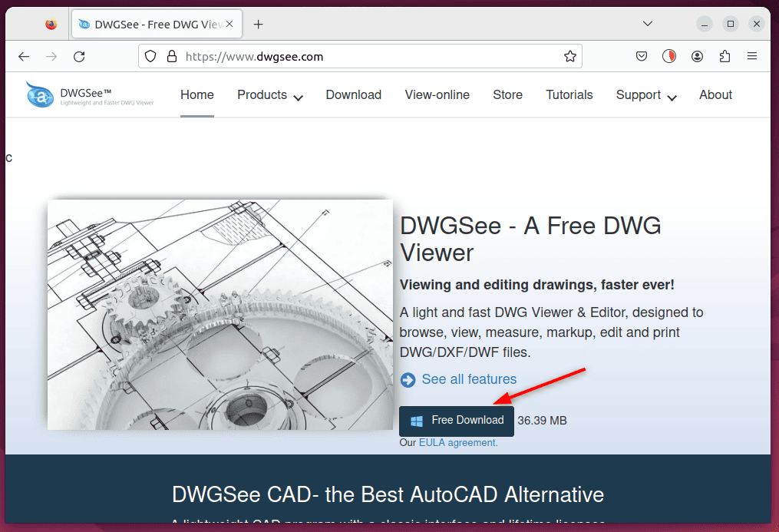Go back using the back arrow
This screenshot has width=779, height=532.
[23, 57]
